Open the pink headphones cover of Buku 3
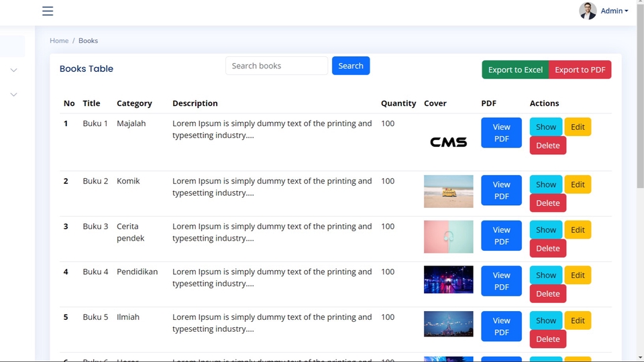Image resolution: width=644 pixels, height=362 pixels. [449, 237]
